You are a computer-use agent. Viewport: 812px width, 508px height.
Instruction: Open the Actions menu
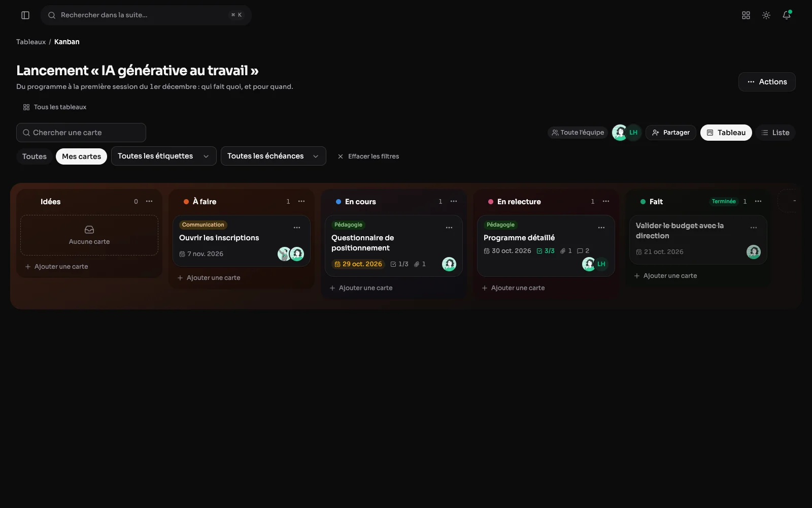coord(767,82)
